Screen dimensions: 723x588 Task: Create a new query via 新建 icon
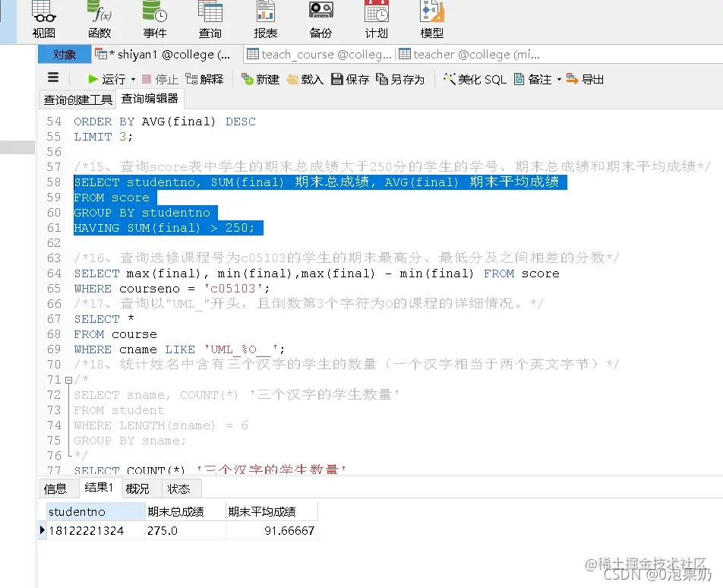click(x=266, y=78)
